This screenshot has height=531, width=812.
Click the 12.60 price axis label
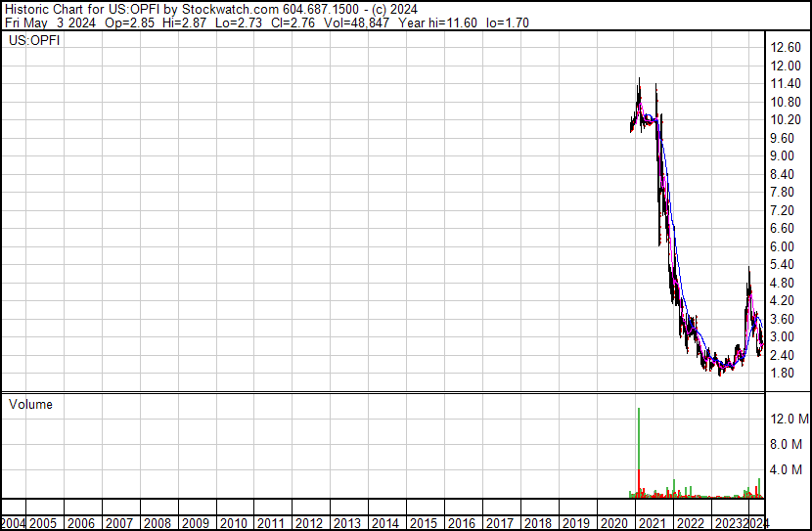point(786,48)
